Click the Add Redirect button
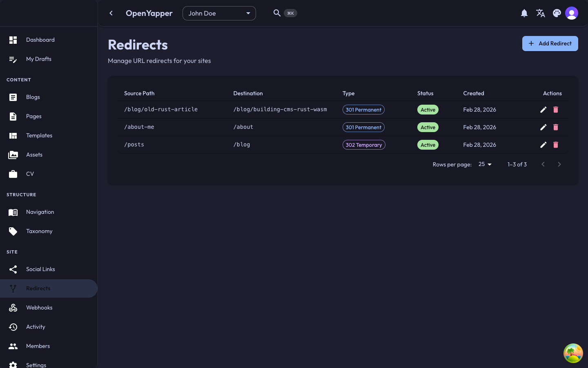Screen dimensions: 588x368 point(550,43)
